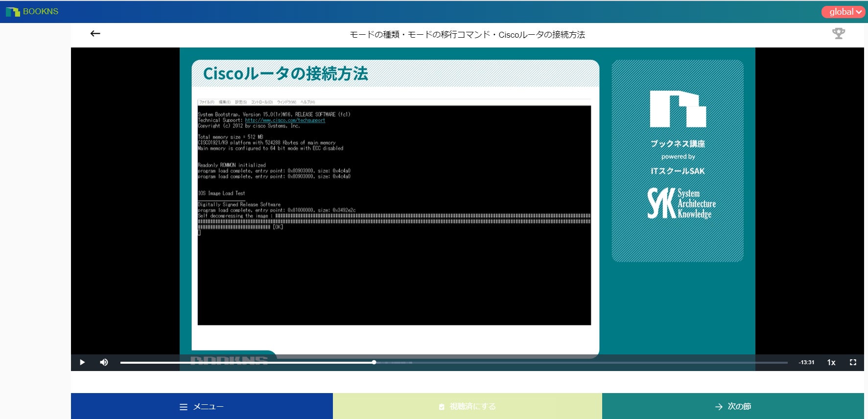Click the white Bookns logo on the teal panel
Image resolution: width=868 pixels, height=419 pixels.
pos(678,109)
